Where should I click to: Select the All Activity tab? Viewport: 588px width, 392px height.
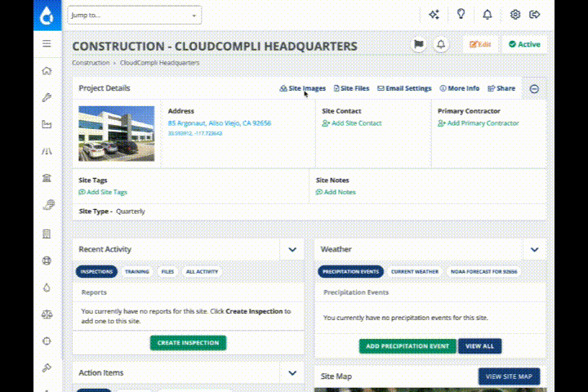click(x=203, y=272)
